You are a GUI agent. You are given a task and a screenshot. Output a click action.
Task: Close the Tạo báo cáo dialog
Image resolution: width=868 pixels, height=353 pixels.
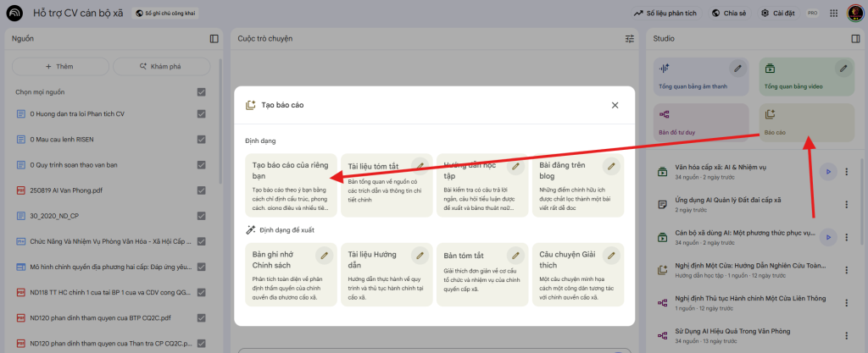[615, 105]
